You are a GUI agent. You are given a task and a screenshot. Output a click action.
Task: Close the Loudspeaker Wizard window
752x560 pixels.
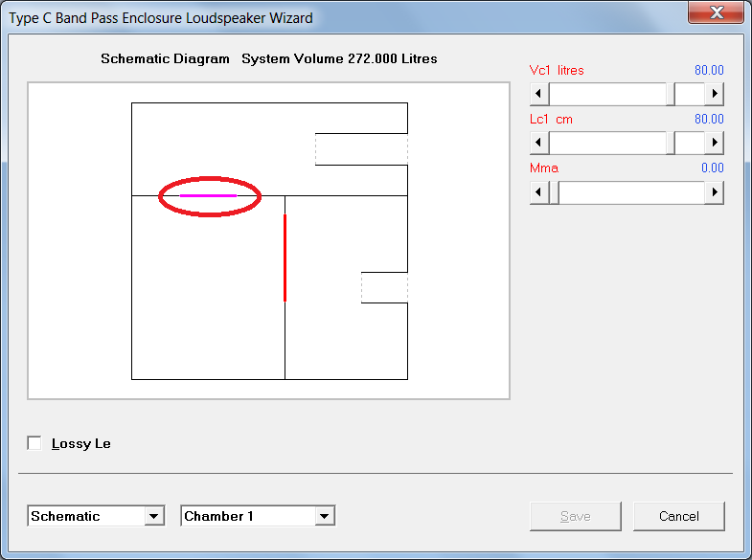[x=716, y=12]
